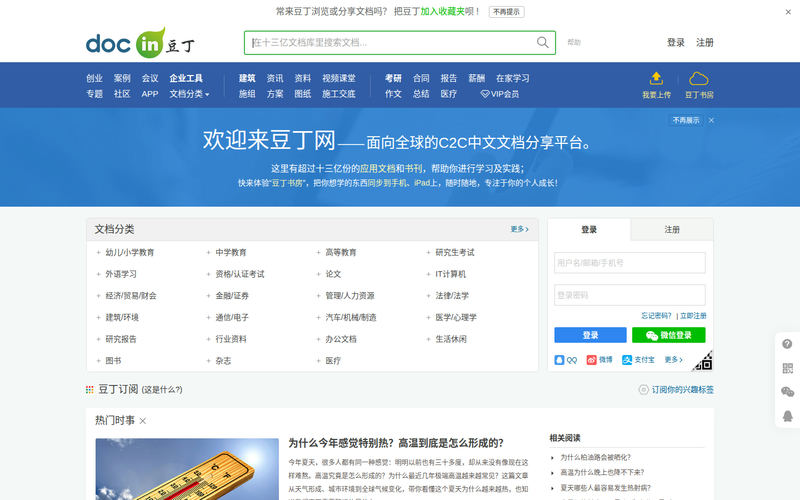Open the 施工交底 nav item

point(339,94)
